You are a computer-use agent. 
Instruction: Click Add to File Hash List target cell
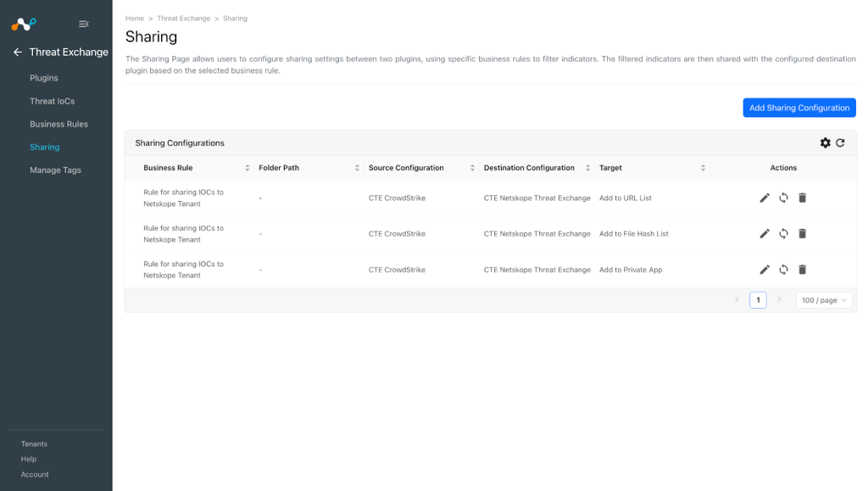point(633,234)
